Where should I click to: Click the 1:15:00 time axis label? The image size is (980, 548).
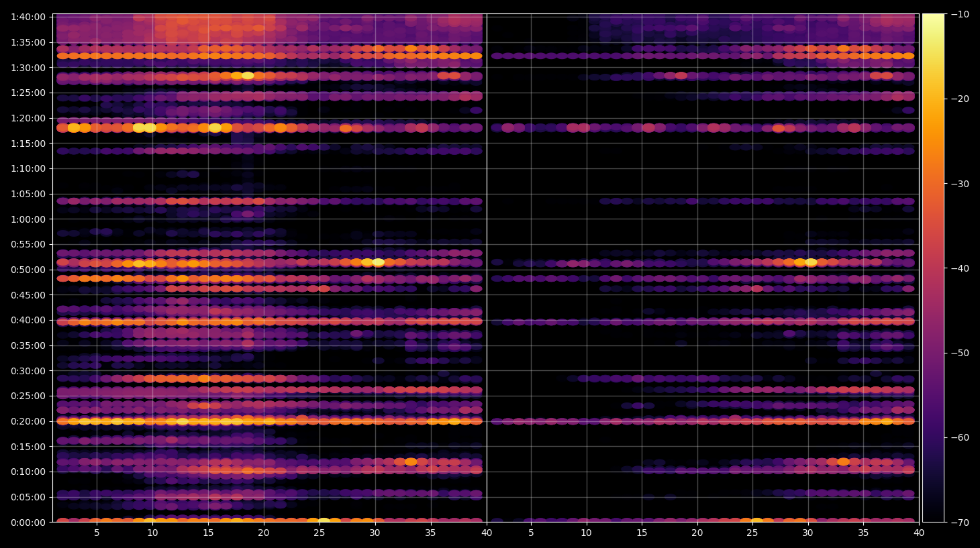[x=28, y=144]
